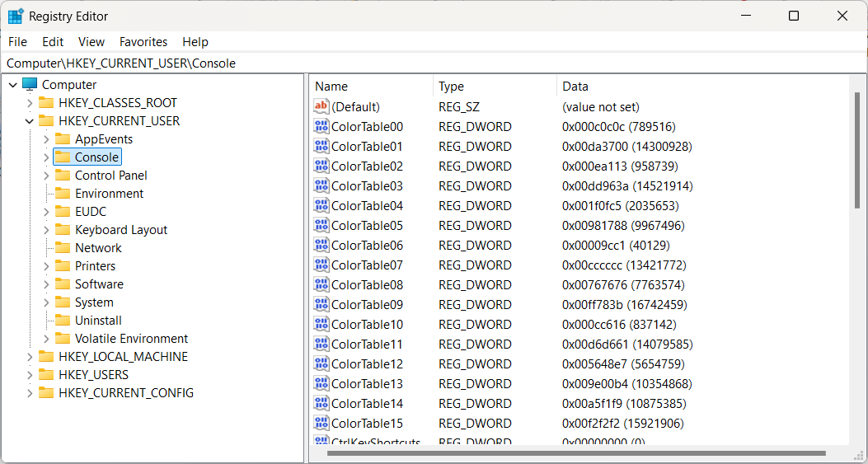The height and width of the screenshot is (464, 868).
Task: Click the data value 0x00cccccc (13421772)
Action: [x=625, y=265]
